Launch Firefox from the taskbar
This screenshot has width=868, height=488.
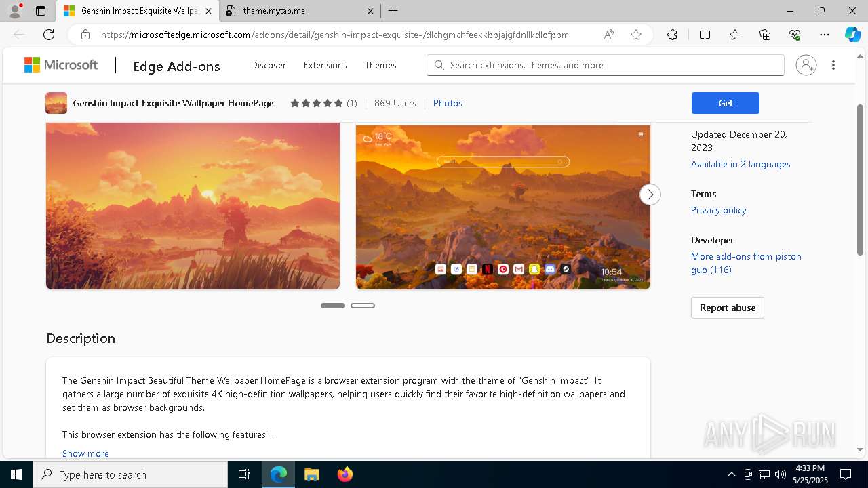(x=344, y=474)
